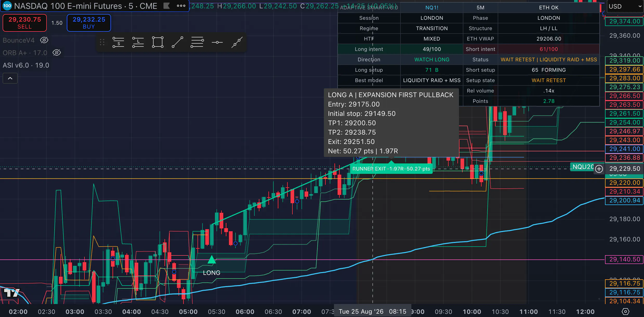
Task: Click the Setup state WAIT RETEST value
Action: (549, 80)
